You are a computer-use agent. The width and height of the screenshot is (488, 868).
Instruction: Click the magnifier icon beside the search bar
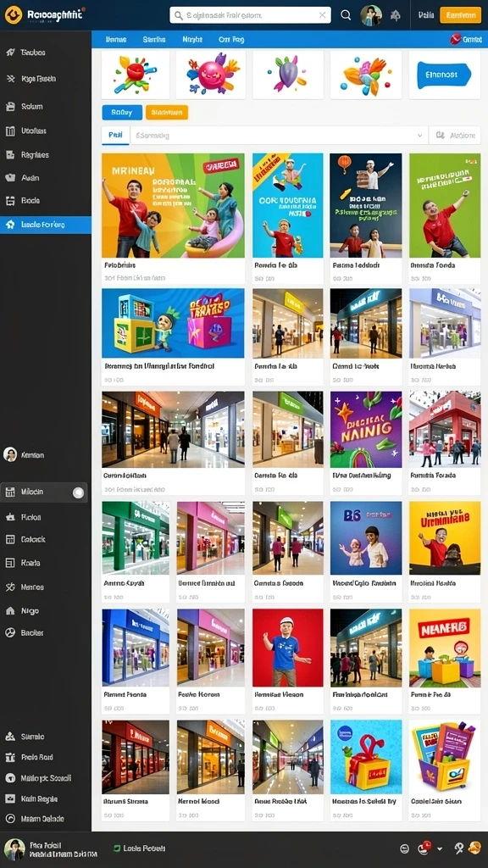[x=346, y=15]
